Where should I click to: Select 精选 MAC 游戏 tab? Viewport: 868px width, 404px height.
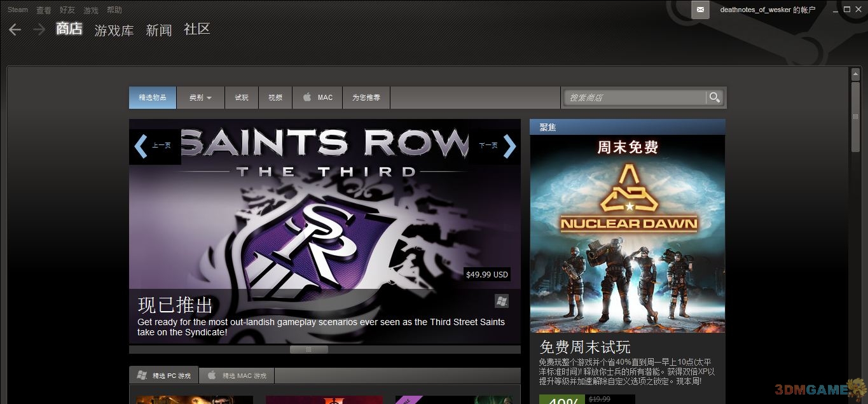237,375
